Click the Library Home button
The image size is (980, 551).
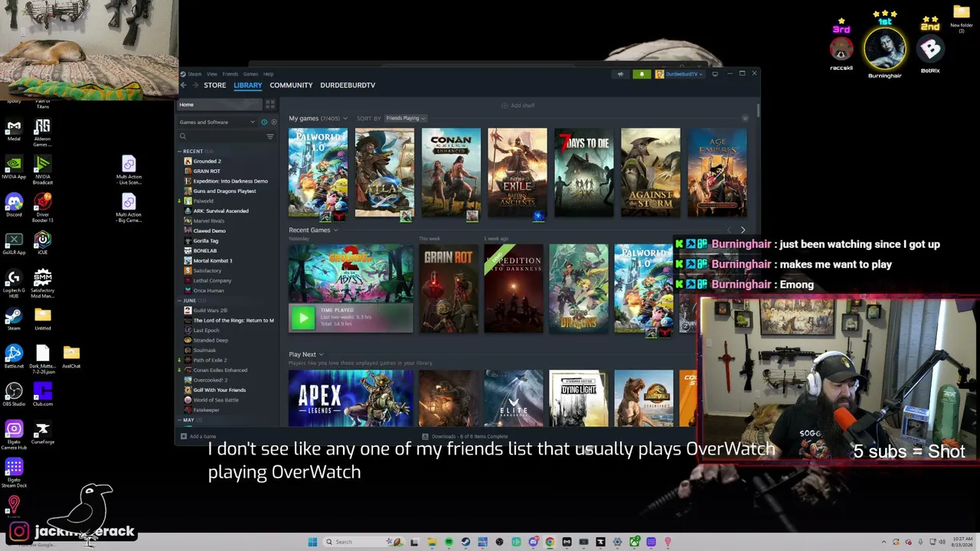(x=219, y=104)
